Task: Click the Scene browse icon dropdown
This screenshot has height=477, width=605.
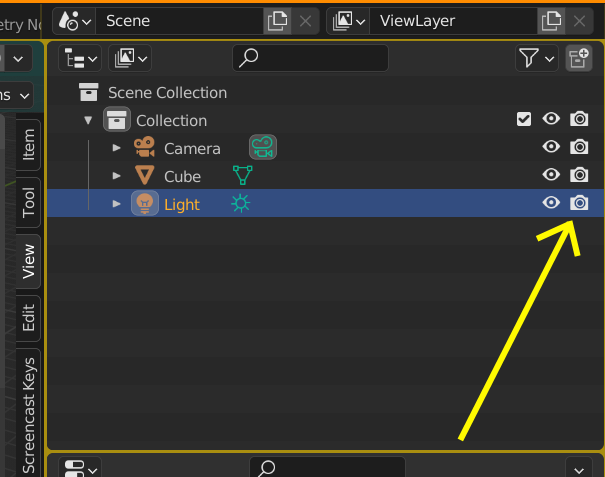Action: click(76, 20)
